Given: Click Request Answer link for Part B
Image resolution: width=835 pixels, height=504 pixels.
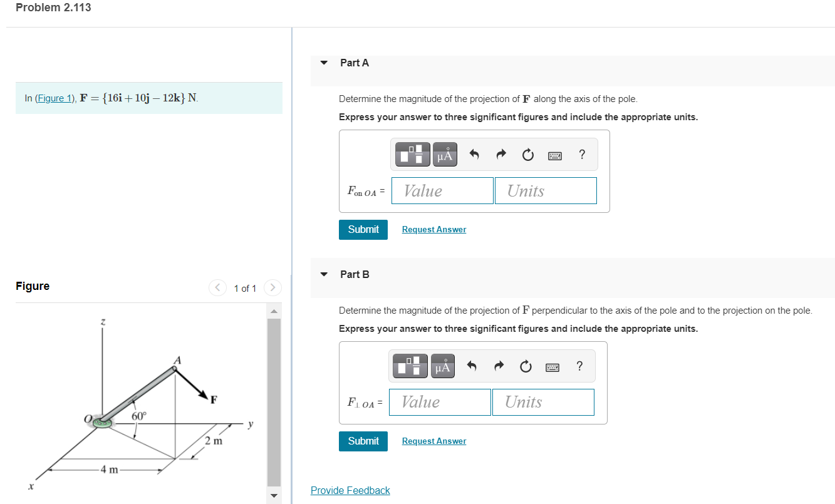Looking at the screenshot, I should click(433, 441).
